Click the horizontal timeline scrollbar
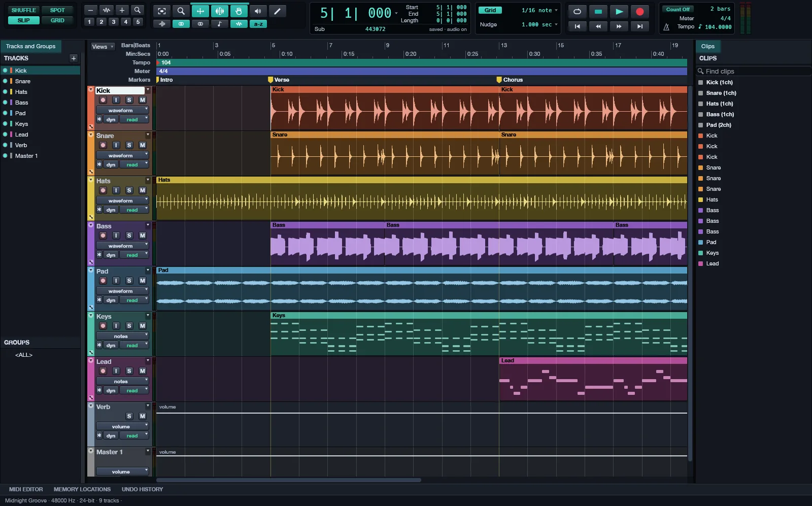The height and width of the screenshot is (506, 812). 289,480
